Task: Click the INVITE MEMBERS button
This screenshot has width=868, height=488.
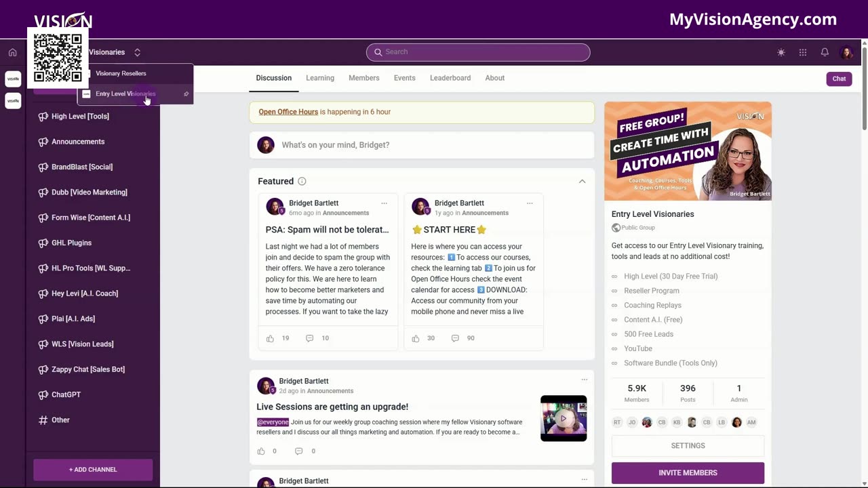Action: pyautogui.click(x=688, y=473)
